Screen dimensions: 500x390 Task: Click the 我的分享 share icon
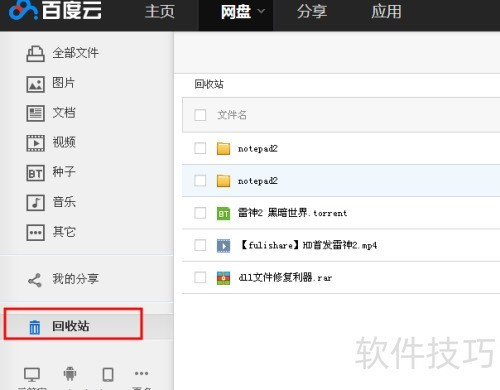(35, 280)
